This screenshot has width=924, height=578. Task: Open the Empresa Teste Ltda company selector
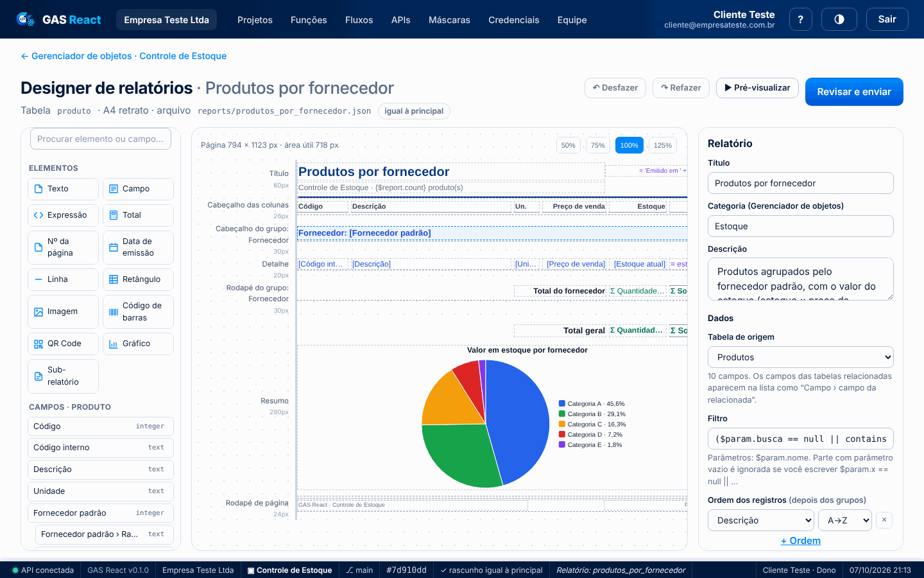click(x=166, y=20)
